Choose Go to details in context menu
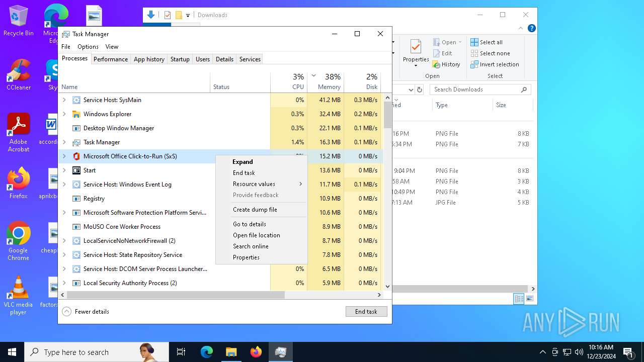Image resolution: width=644 pixels, height=362 pixels. click(x=261, y=224)
